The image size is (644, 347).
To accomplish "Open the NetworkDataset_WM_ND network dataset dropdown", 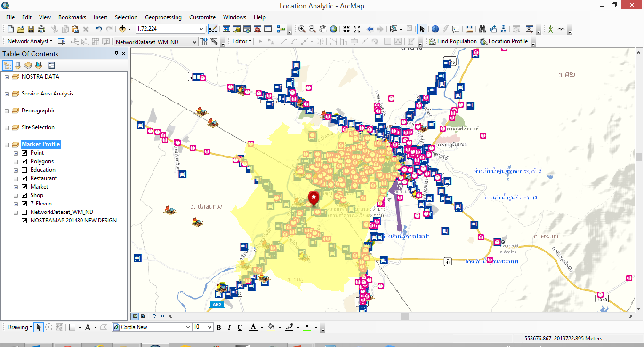I will pyautogui.click(x=194, y=42).
